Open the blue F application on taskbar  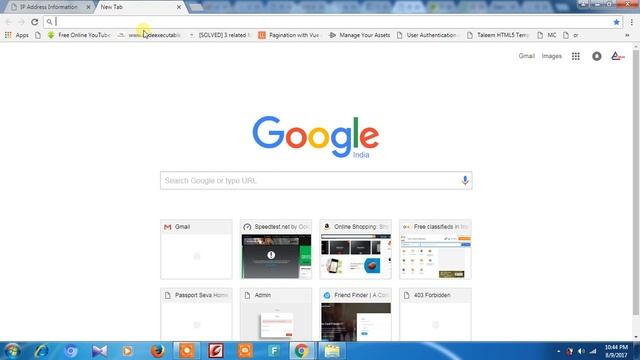pos(274,351)
